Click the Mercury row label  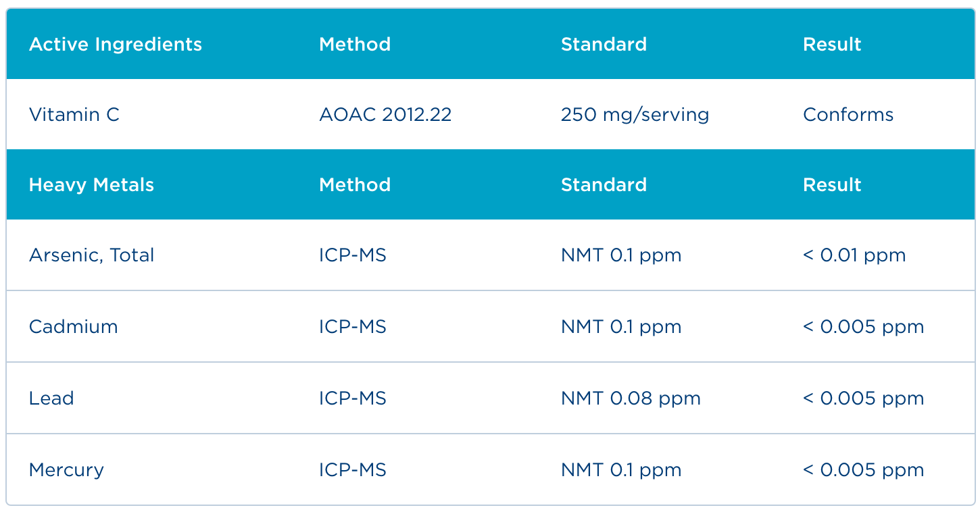tap(66, 470)
